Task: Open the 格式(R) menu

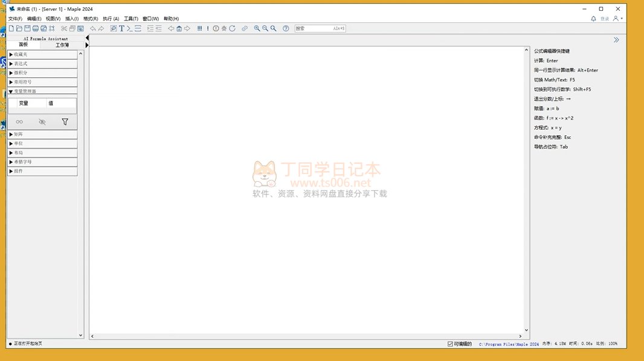Action: click(91, 19)
